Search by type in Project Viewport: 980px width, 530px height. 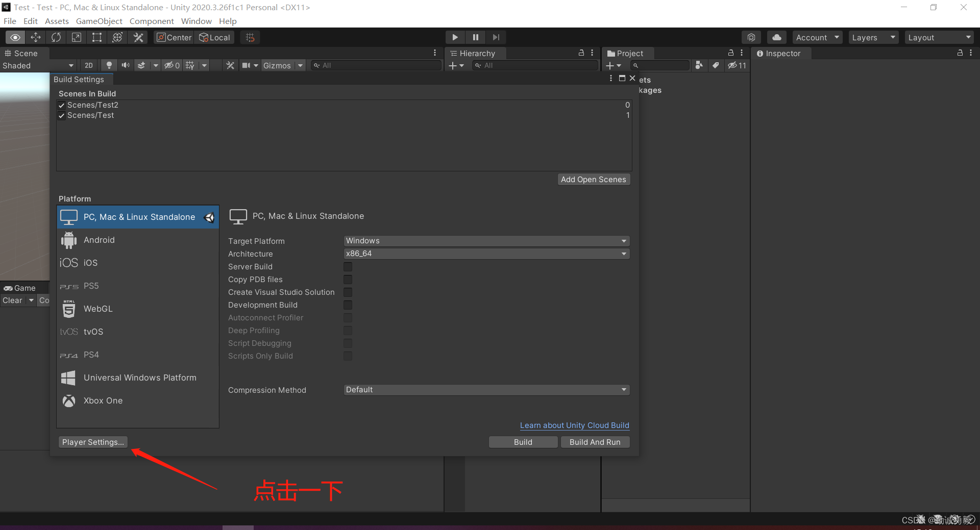(699, 65)
